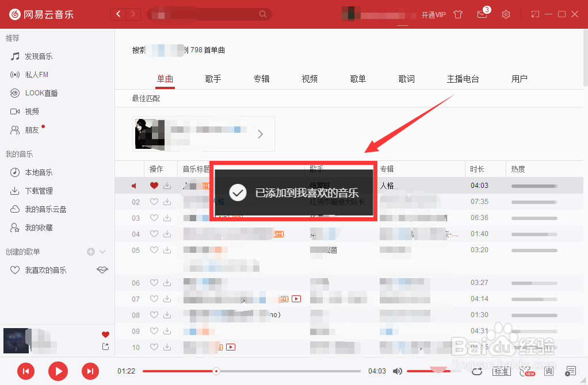Image resolution: width=588 pixels, height=385 pixels.
Task: Unlike the currently playing first row song
Action: coord(154,186)
